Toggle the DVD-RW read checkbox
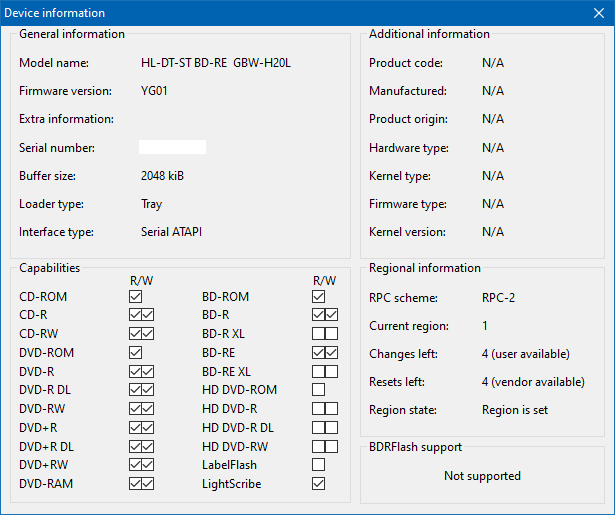 (135, 408)
